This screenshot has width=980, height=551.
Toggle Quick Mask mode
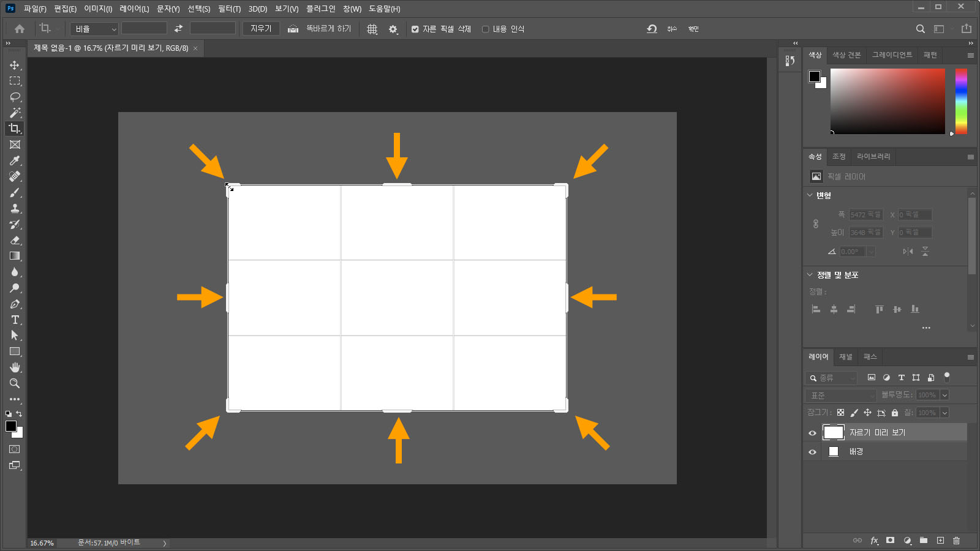(15, 449)
